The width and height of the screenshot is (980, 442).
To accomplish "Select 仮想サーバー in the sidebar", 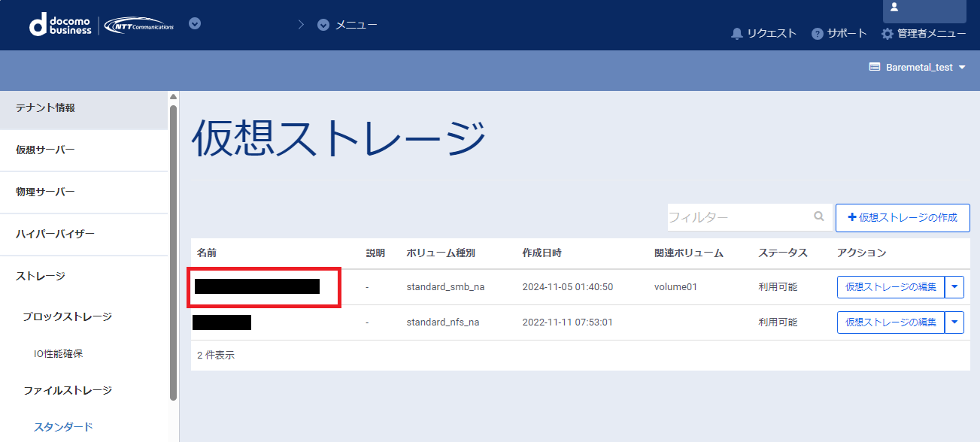I will [45, 150].
